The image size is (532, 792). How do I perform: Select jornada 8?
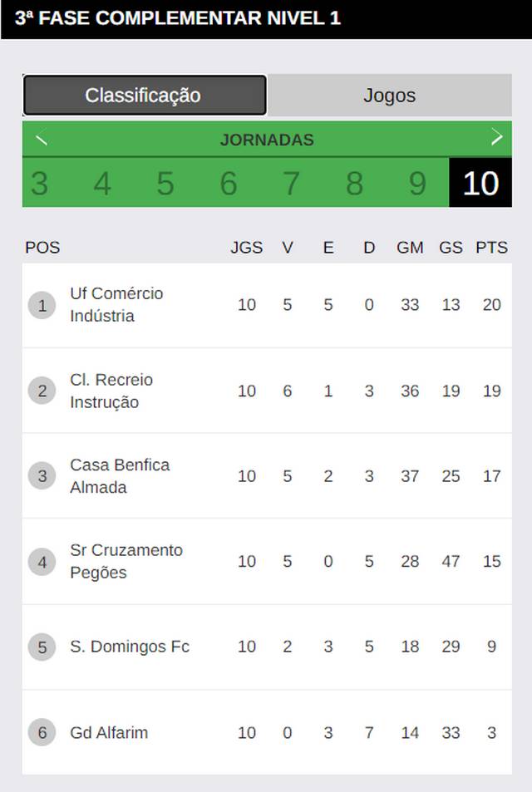click(354, 183)
